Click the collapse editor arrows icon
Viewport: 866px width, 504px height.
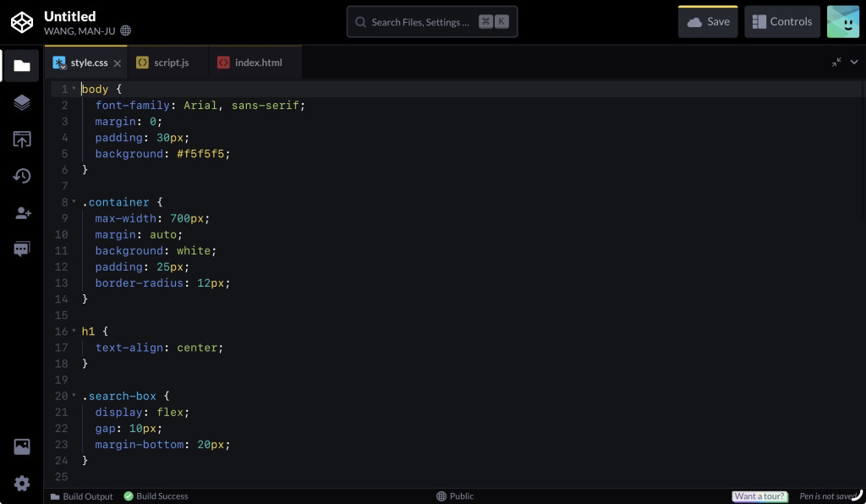pos(836,62)
